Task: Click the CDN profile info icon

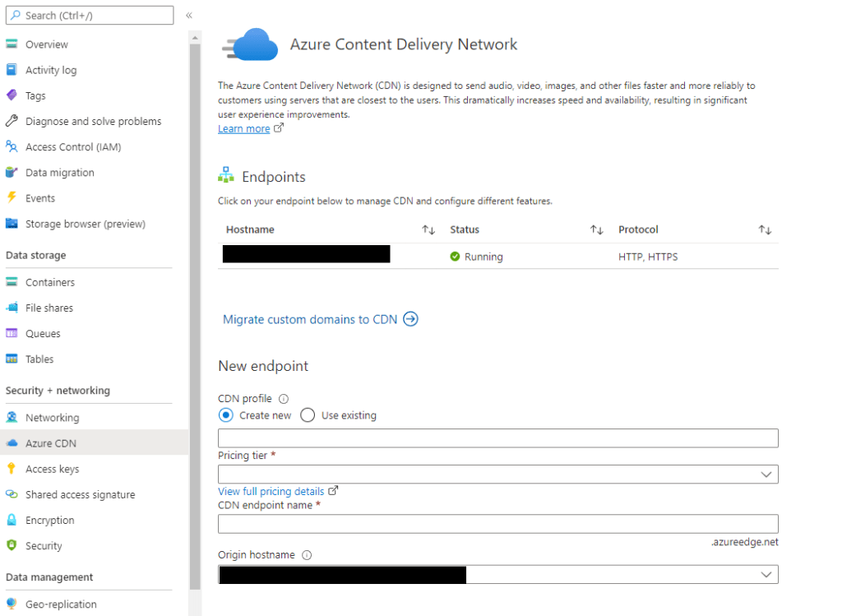Action: click(x=284, y=399)
